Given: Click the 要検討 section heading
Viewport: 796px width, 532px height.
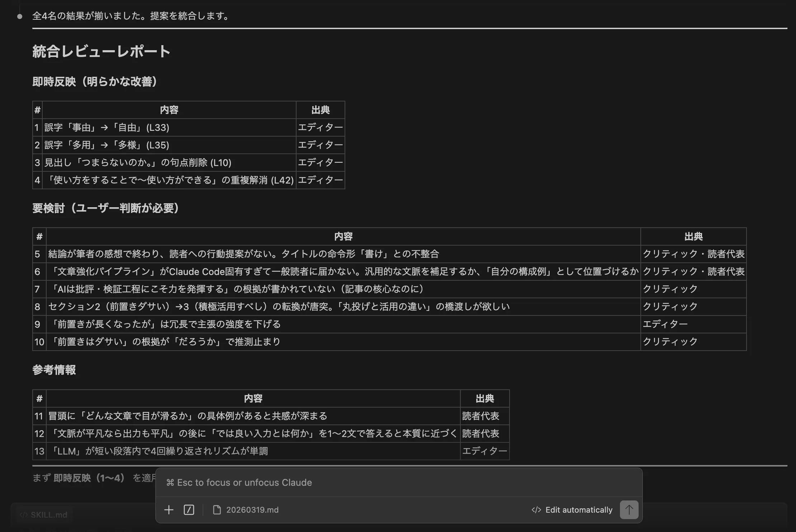Looking at the screenshot, I should 105,208.
